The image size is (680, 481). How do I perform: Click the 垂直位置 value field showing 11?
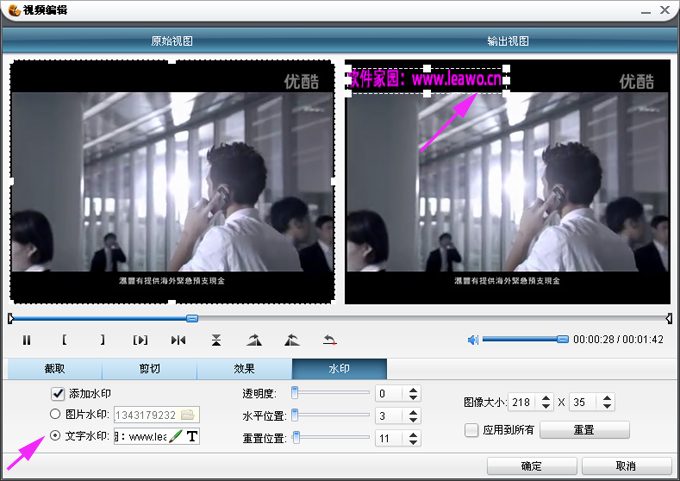(390, 438)
